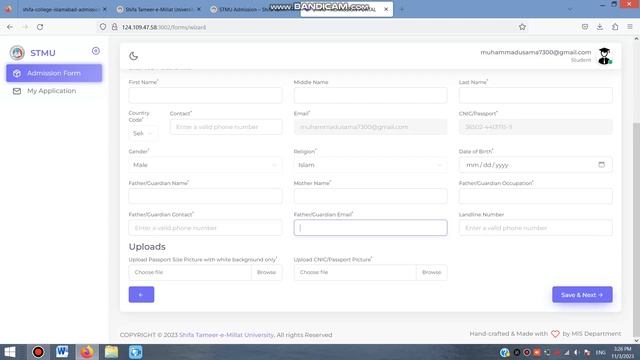The height and width of the screenshot is (360, 640).
Task: Click the system tray volume icon
Action: (576, 352)
